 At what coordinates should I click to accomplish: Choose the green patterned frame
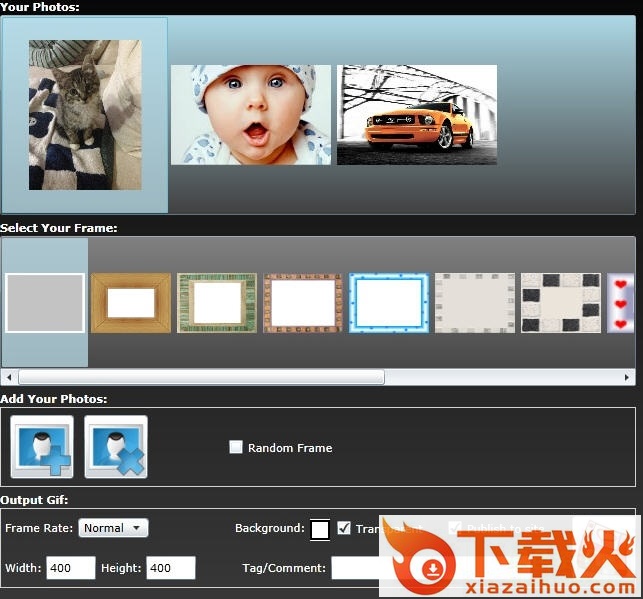pos(217,303)
